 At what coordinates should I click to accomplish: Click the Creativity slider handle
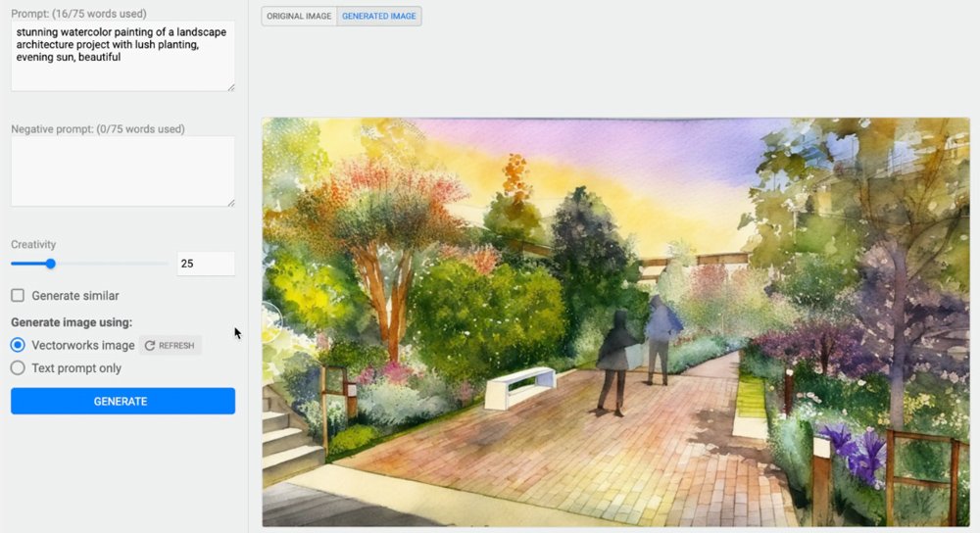pos(51,264)
